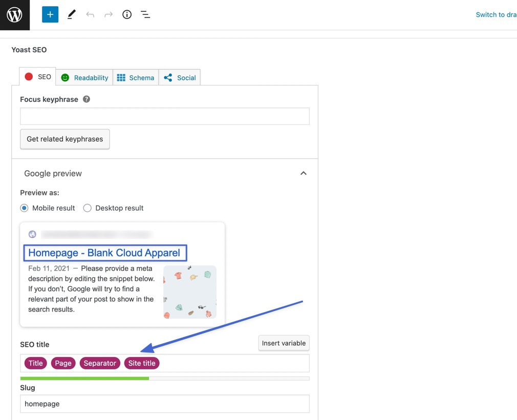Click the green SEO title progress bar

pos(84,379)
